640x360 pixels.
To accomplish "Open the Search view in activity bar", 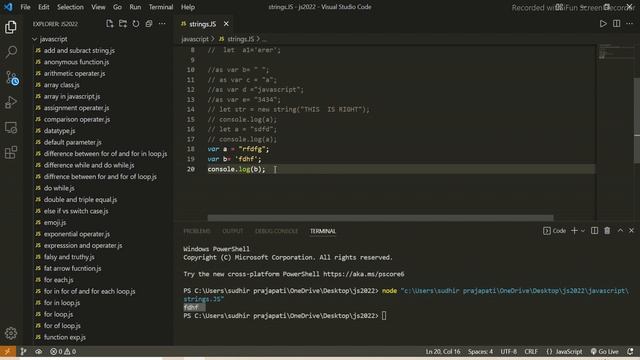I will coord(11,52).
